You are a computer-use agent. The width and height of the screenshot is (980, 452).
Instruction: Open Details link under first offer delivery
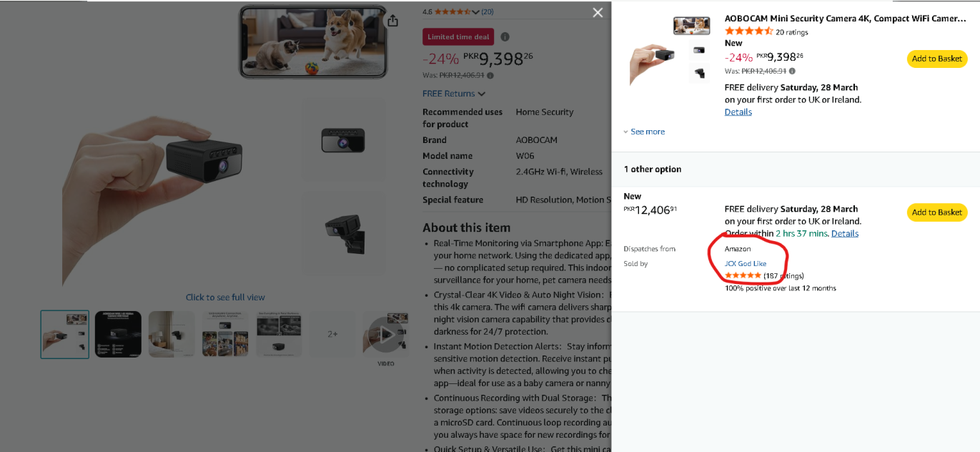(738, 112)
